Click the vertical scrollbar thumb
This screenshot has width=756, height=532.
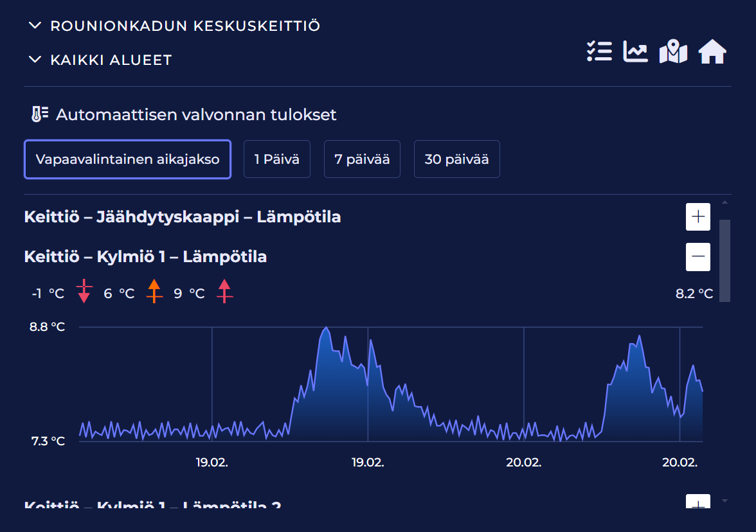pyautogui.click(x=724, y=260)
